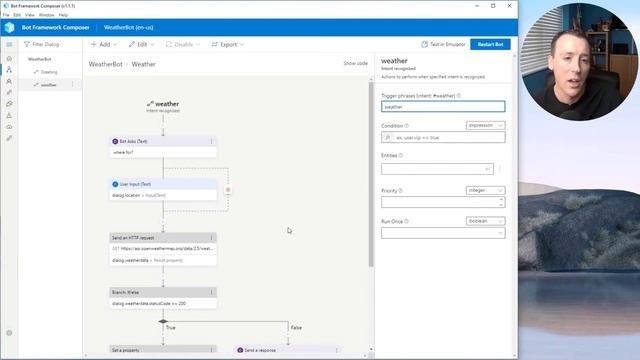Open the Add dropdown in the toolbar

(x=104, y=44)
